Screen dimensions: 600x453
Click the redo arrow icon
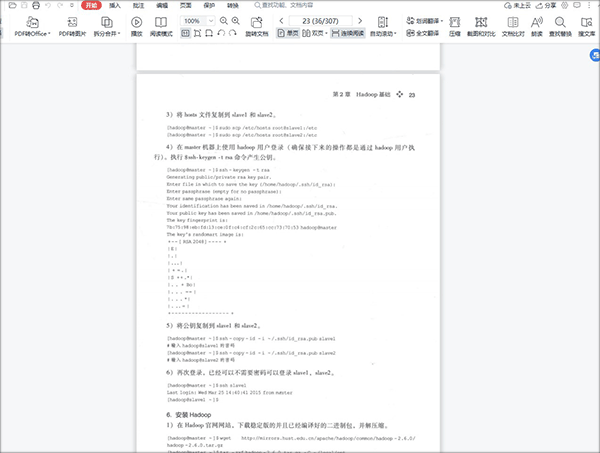point(60,5)
